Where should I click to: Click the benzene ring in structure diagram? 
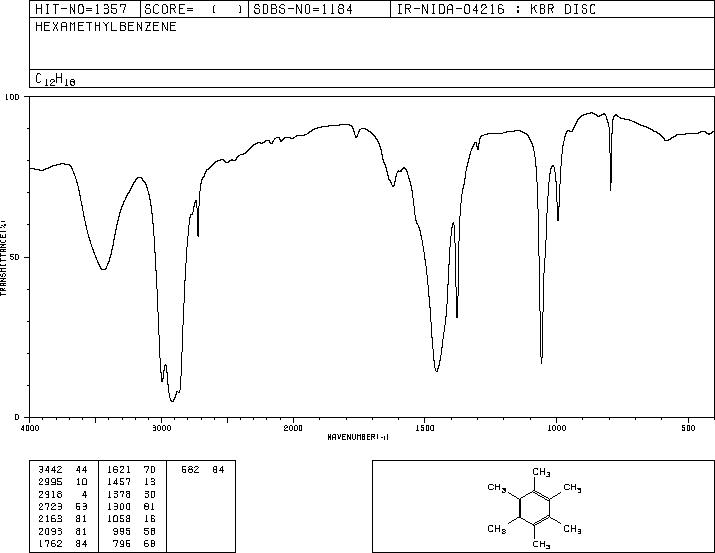(x=535, y=508)
